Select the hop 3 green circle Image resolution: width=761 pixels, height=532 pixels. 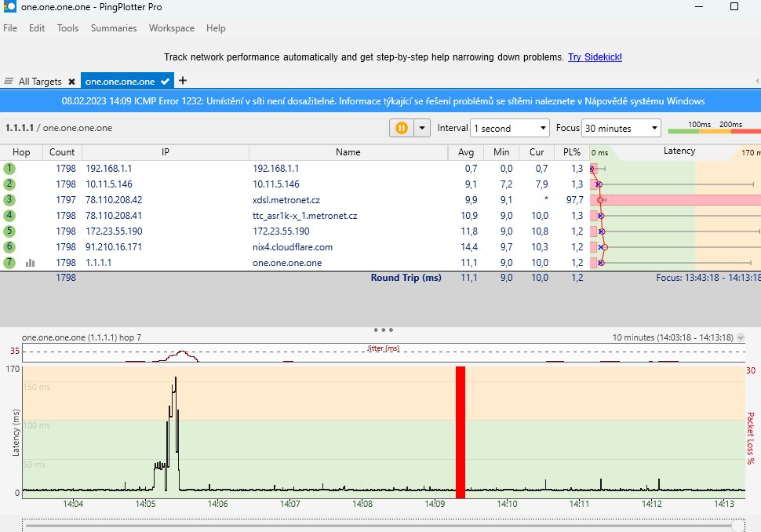pyautogui.click(x=9, y=200)
